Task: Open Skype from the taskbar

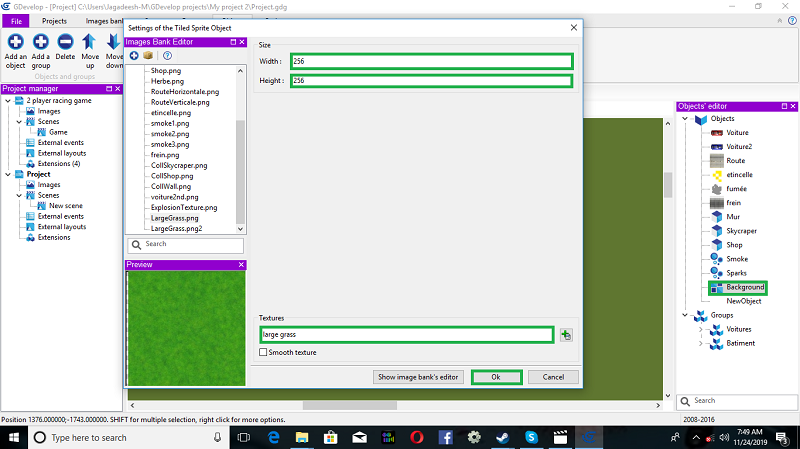Action: pos(531,437)
